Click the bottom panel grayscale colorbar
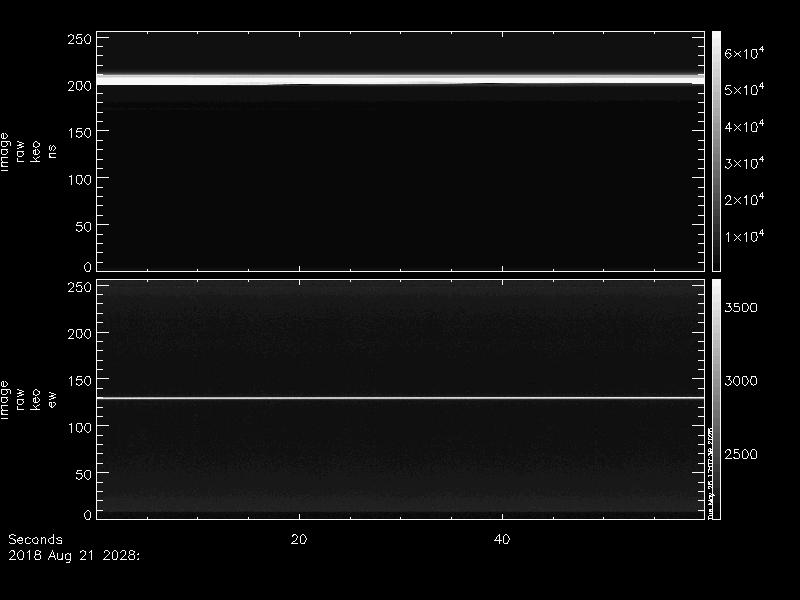Image resolution: width=800 pixels, height=600 pixels. 716,399
